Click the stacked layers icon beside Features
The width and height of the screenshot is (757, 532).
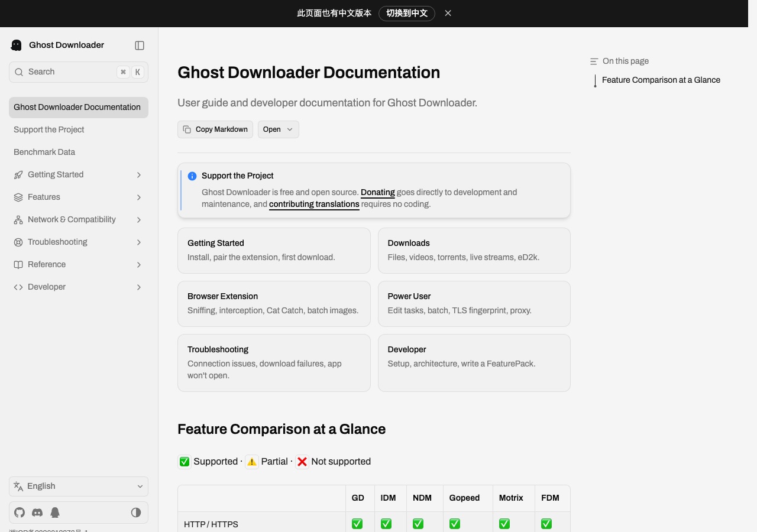(x=18, y=197)
